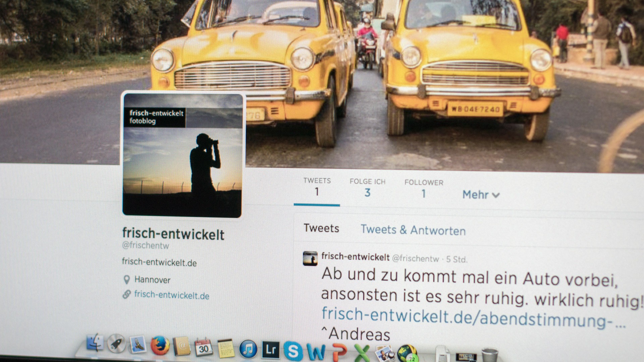644x362 pixels.
Task: Open the profile picture thumbnail
Action: coord(182,155)
